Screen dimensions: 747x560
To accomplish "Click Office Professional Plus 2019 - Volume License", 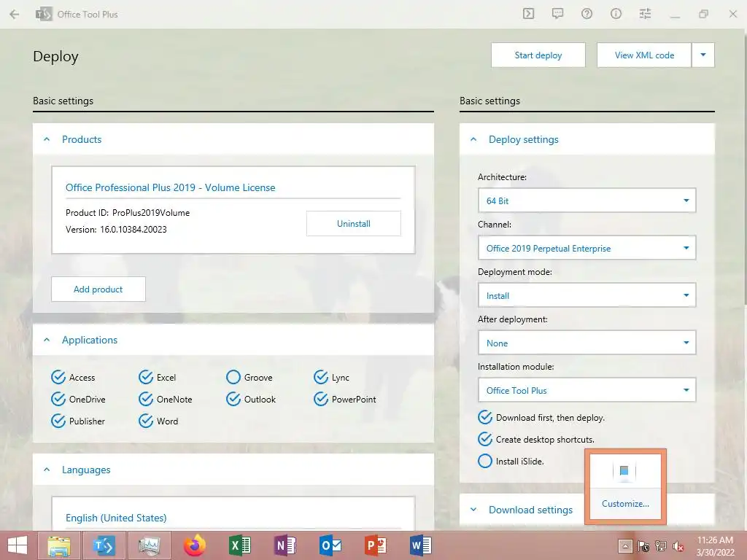I will (x=171, y=187).
